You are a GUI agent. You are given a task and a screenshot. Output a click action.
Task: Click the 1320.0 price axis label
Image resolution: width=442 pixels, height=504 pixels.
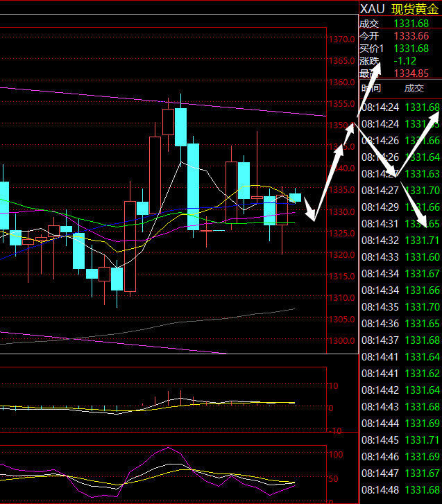(342, 254)
